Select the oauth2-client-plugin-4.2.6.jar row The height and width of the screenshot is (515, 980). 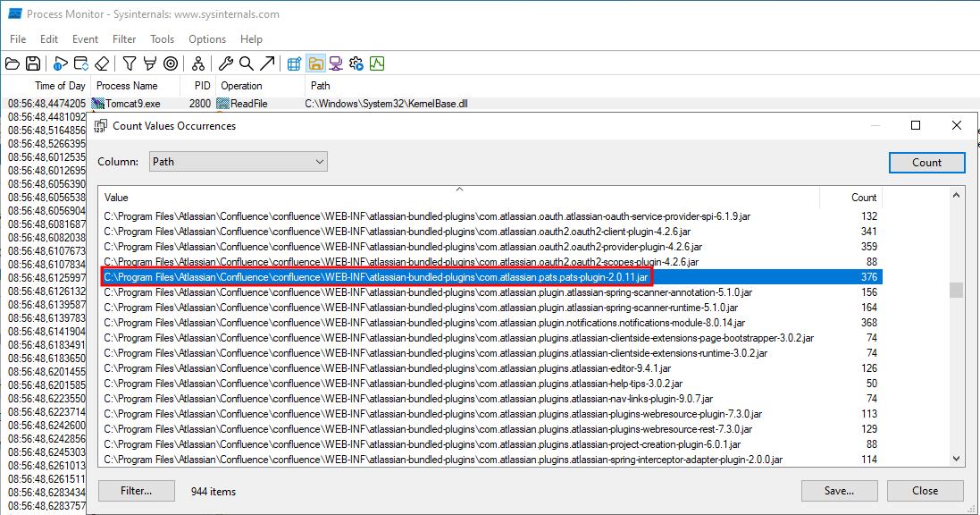tap(490, 231)
